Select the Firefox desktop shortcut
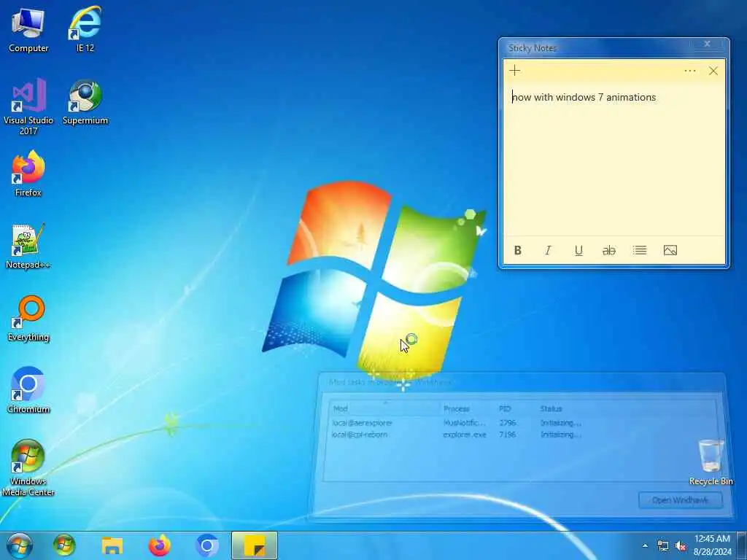747x560 pixels. click(x=28, y=174)
